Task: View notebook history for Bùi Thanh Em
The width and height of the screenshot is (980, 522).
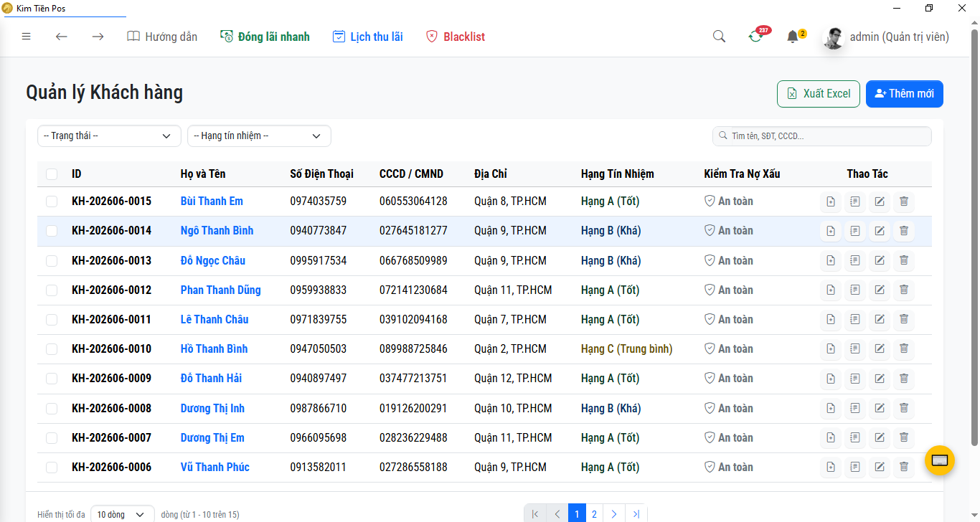Action: click(855, 201)
